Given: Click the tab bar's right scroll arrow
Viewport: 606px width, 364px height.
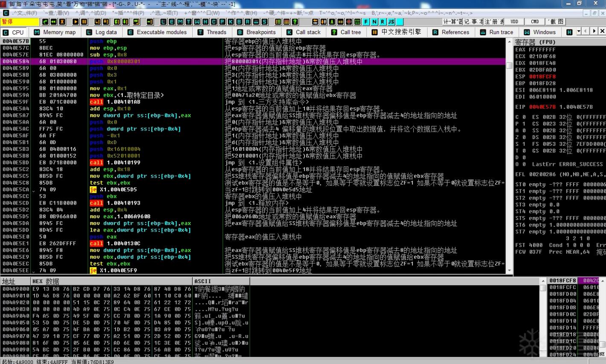Looking at the screenshot, I should [594, 32].
